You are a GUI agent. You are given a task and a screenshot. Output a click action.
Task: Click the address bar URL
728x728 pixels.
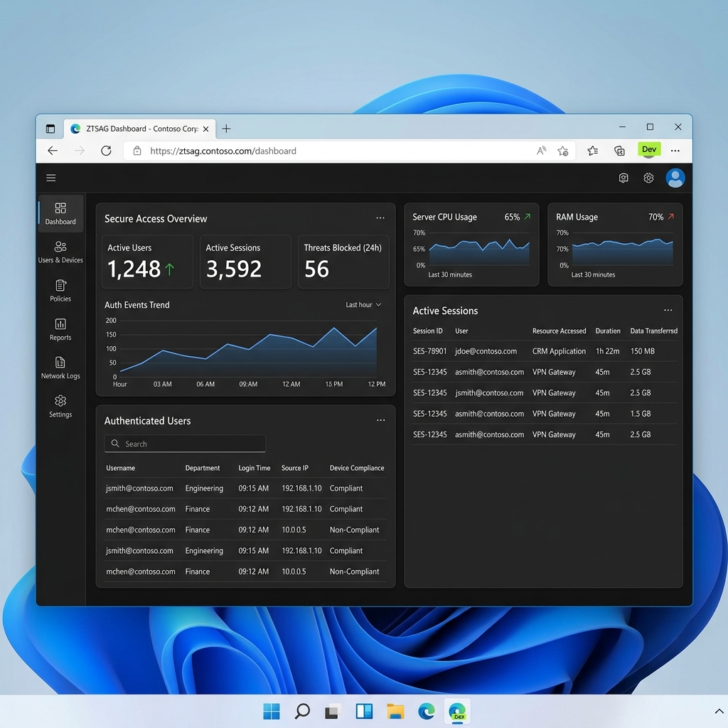point(223,151)
